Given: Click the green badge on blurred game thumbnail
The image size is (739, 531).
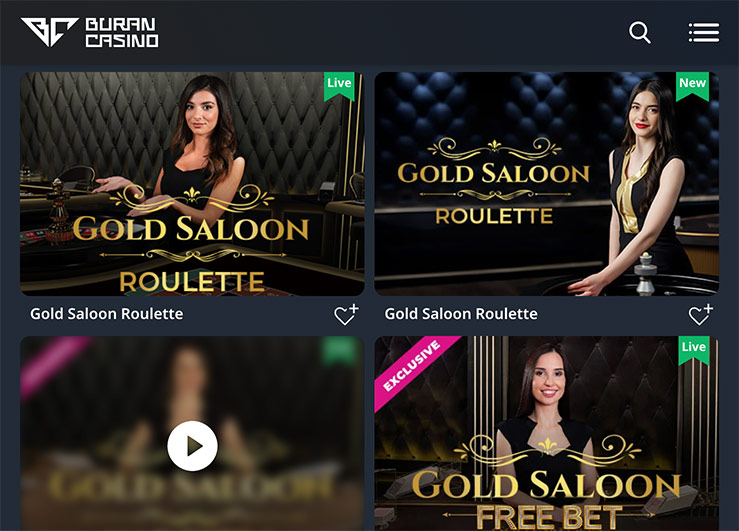Looking at the screenshot, I should (339, 351).
